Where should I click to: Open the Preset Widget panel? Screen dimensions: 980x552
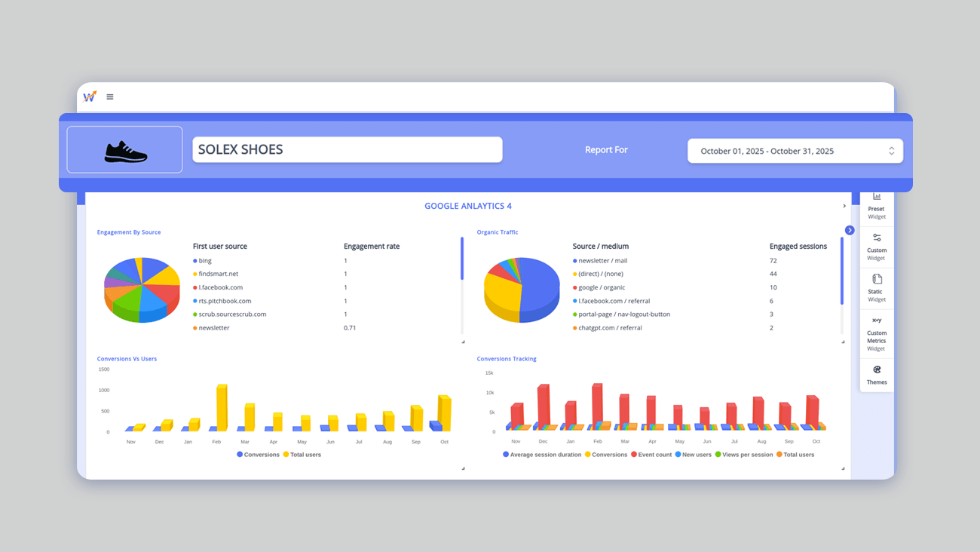(x=876, y=202)
